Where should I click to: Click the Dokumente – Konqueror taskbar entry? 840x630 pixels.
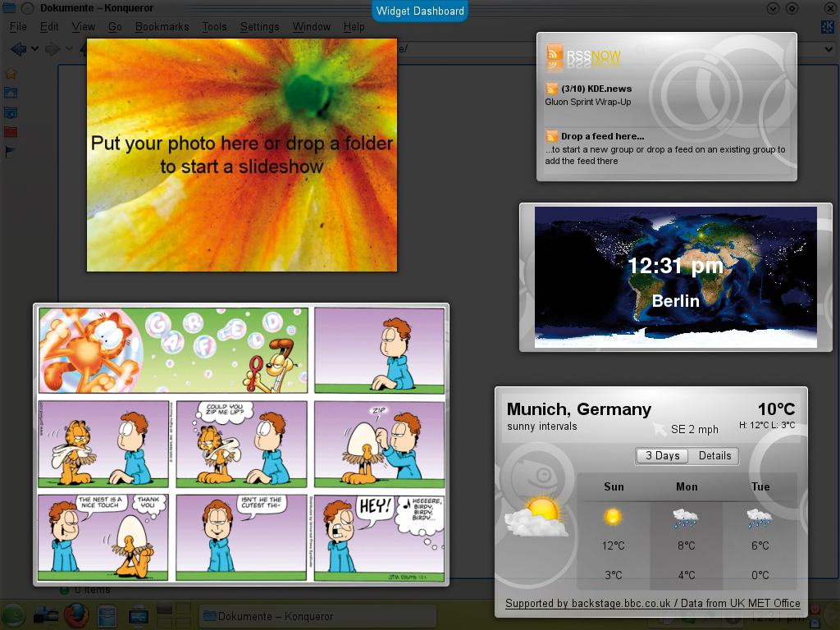(x=317, y=616)
